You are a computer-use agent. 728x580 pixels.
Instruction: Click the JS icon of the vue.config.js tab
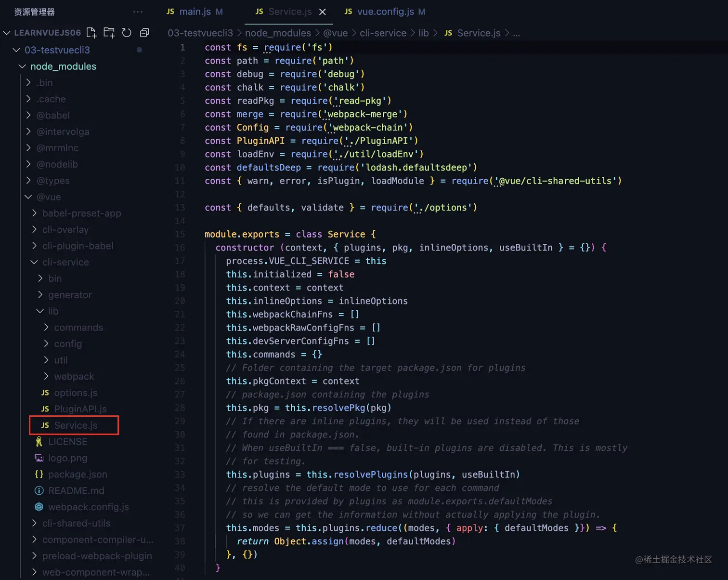(x=348, y=12)
